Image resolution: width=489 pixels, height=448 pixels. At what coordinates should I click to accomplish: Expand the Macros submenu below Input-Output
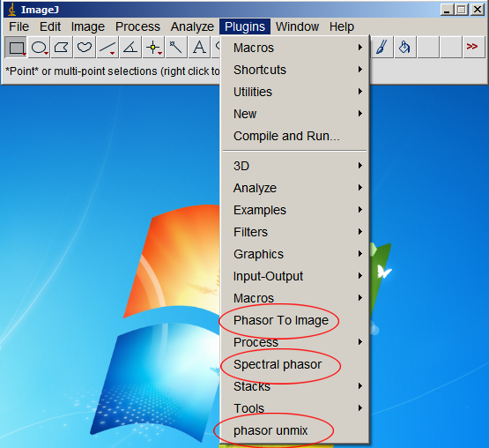point(294,298)
